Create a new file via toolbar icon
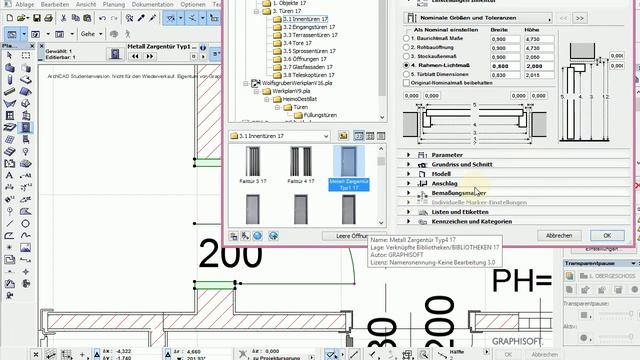This screenshot has width=640, height=360. (x=9, y=18)
